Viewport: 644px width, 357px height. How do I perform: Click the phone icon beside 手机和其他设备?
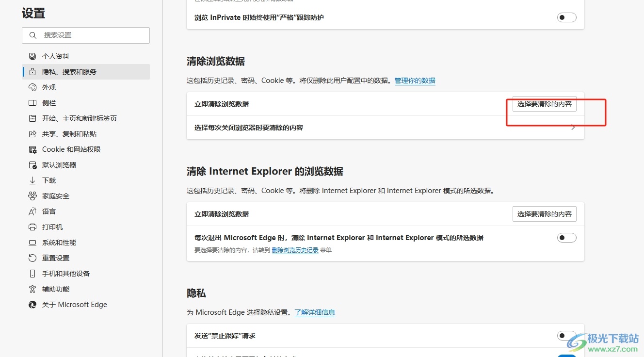(32, 274)
